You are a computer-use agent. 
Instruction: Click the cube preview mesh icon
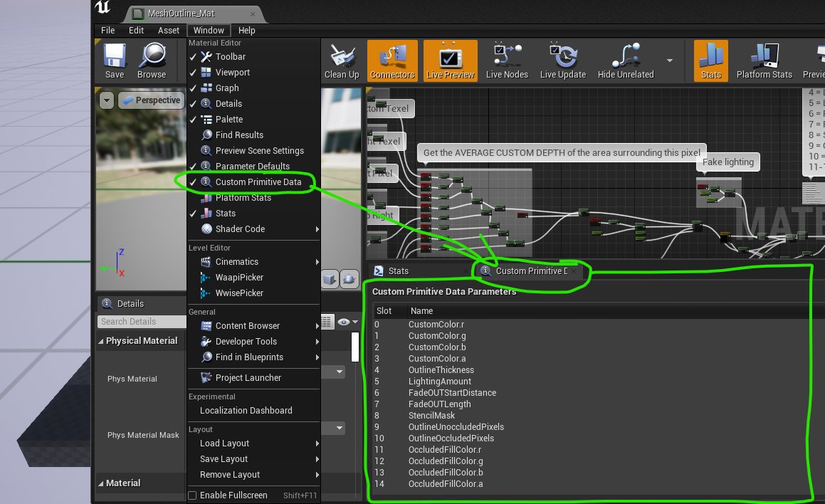(330, 279)
